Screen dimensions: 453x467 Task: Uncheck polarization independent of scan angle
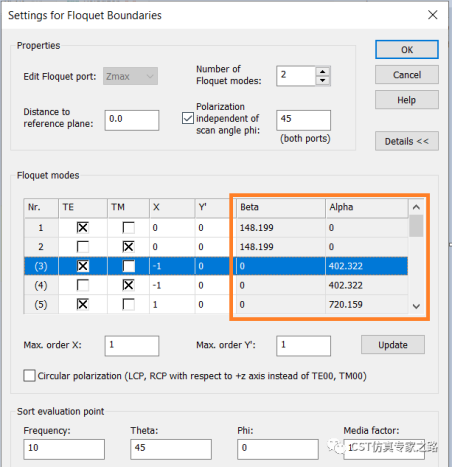[188, 118]
